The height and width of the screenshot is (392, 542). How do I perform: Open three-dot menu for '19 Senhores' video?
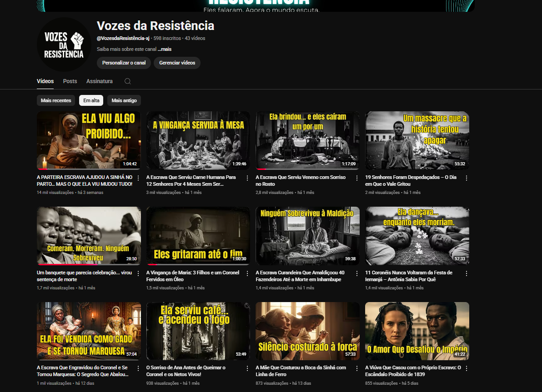[466, 178]
